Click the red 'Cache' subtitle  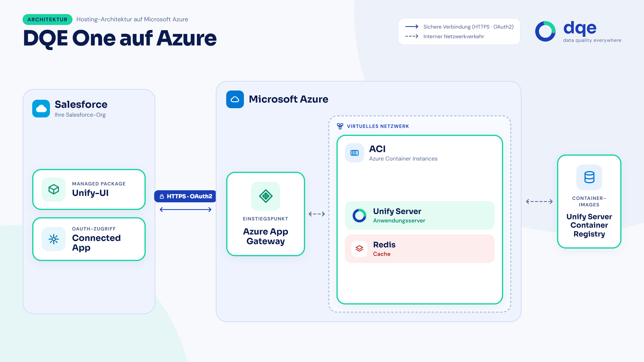pos(382,254)
